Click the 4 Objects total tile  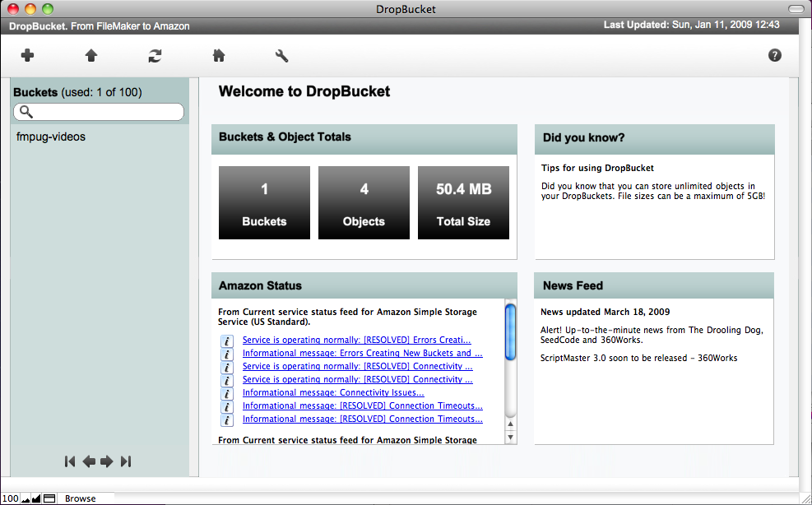pyautogui.click(x=364, y=202)
